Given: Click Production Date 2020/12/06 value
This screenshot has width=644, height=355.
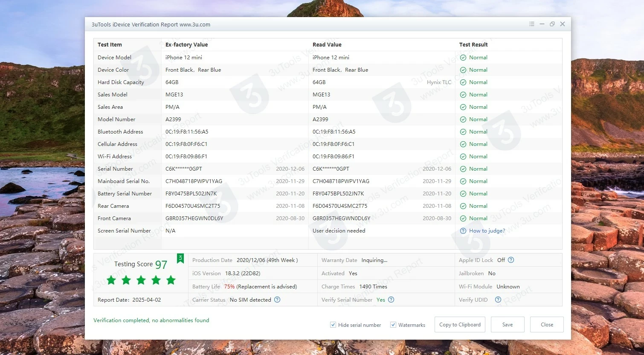Looking at the screenshot, I should 267,260.
